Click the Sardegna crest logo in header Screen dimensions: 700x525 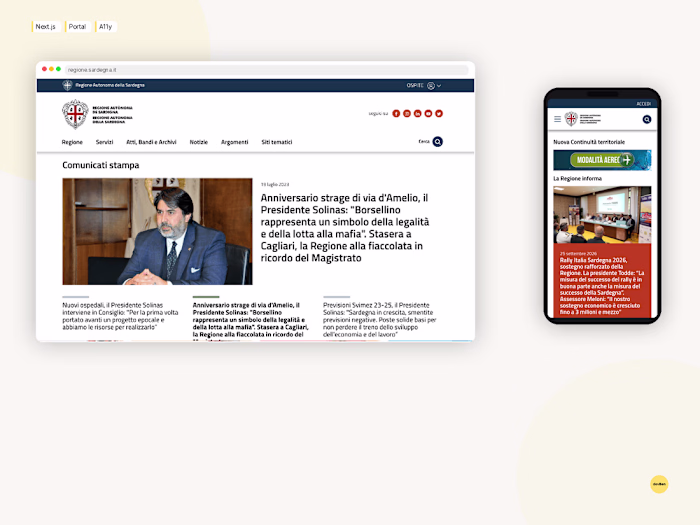(x=75, y=114)
